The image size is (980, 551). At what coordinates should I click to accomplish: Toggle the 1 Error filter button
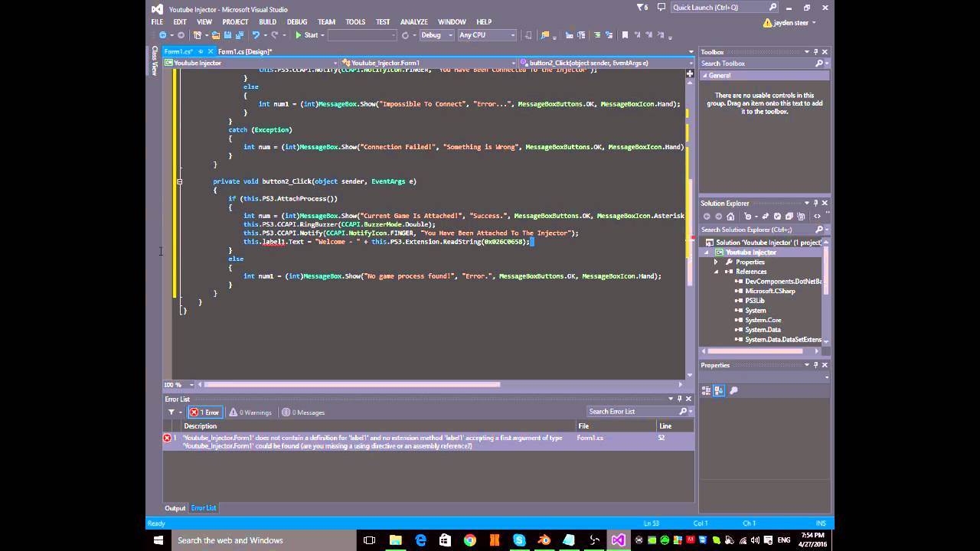(x=204, y=412)
